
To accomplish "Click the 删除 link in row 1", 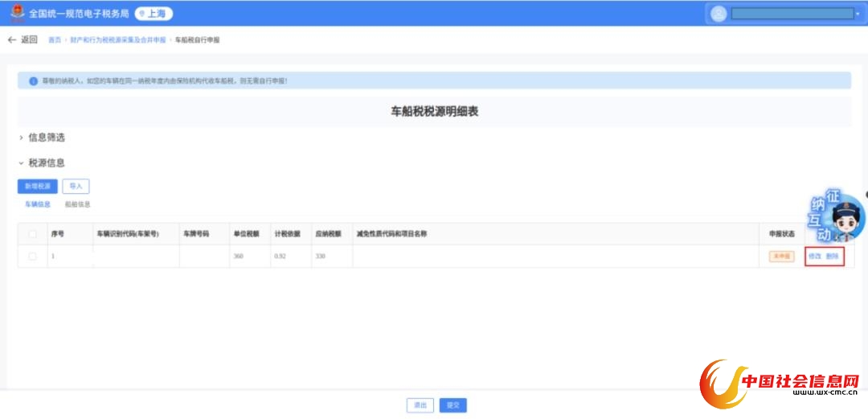I will pyautogui.click(x=833, y=257).
